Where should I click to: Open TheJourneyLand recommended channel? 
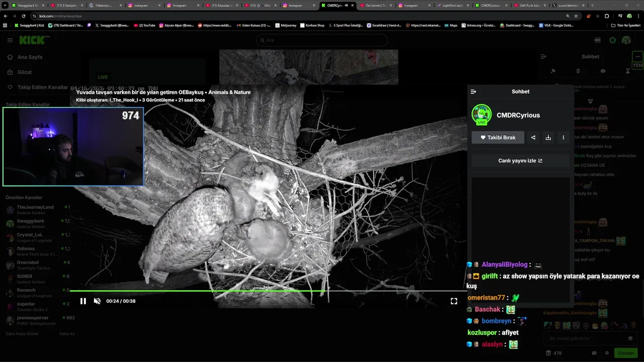pos(38,210)
